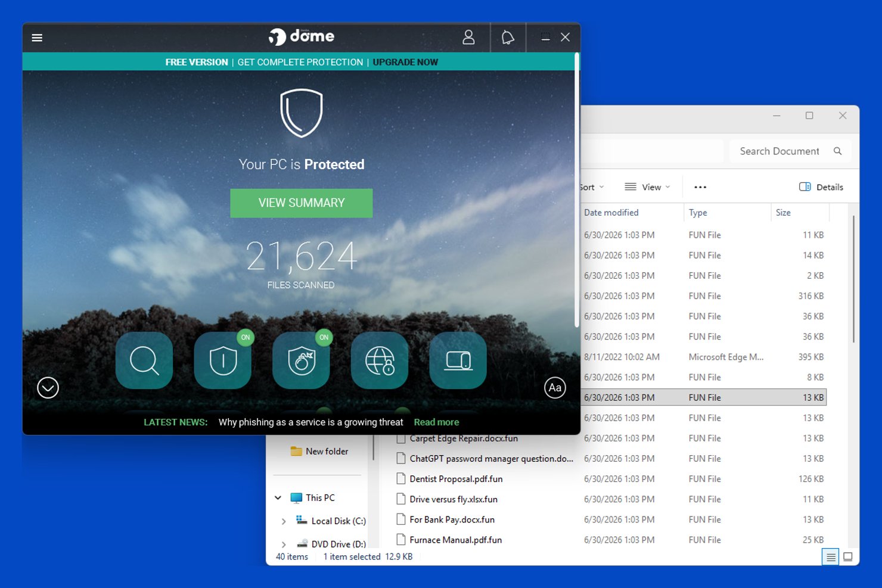Image resolution: width=882 pixels, height=588 pixels.
Task: Click the 25 KB size cell
Action: (813, 540)
